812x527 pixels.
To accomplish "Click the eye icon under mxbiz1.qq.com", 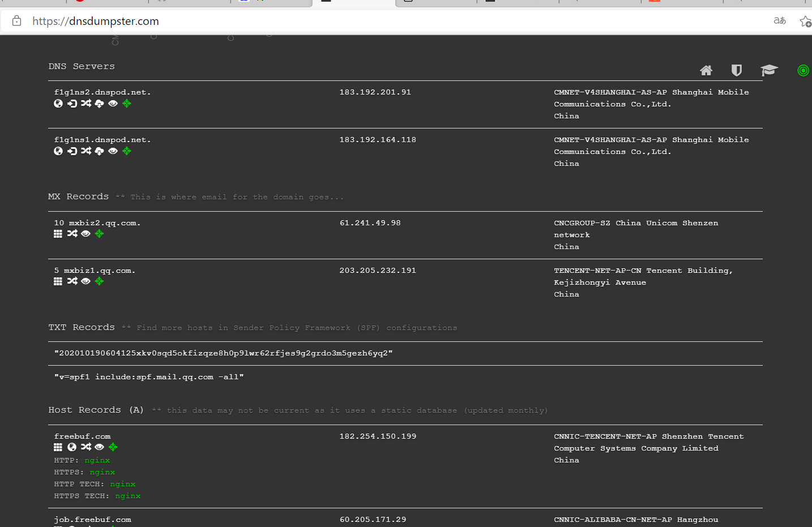I will [86, 281].
